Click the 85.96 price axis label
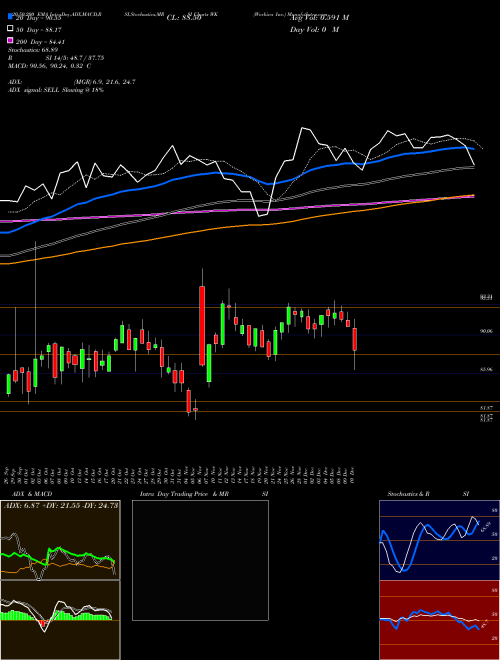500x660 pixels. tap(486, 369)
